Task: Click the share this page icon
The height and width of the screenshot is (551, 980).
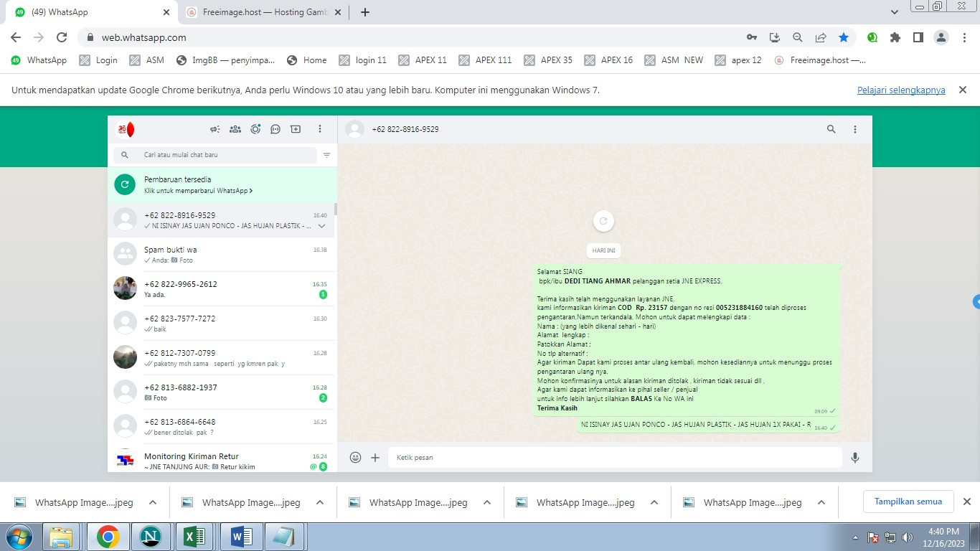Action: [x=821, y=37]
